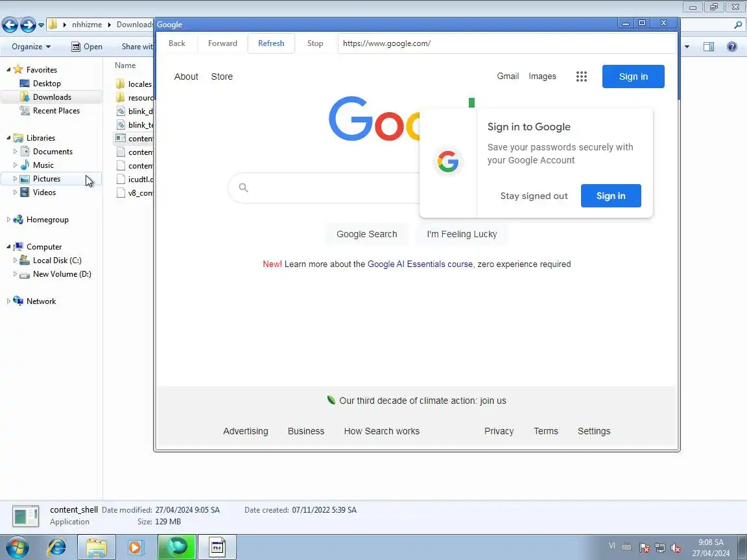
Task: Open the Images link
Action: click(x=542, y=76)
